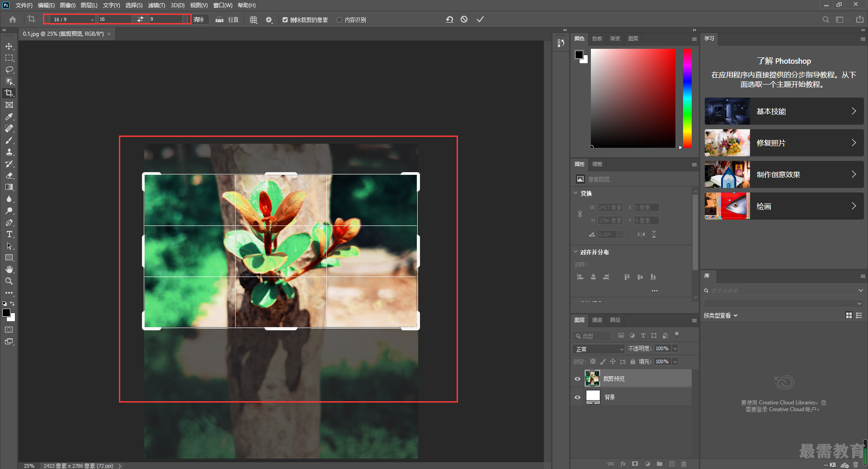Select the Rectangular Marquee tool
The height and width of the screenshot is (469, 868).
tap(9, 58)
